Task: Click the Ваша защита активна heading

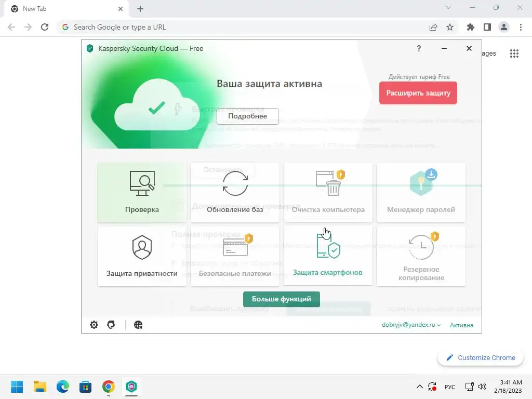Action: tap(270, 84)
